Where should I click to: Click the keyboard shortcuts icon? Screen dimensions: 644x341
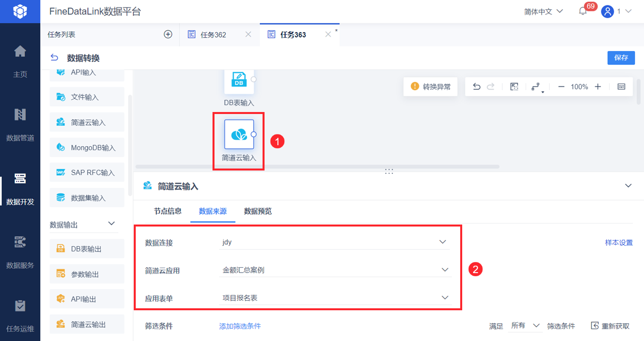pos(622,87)
